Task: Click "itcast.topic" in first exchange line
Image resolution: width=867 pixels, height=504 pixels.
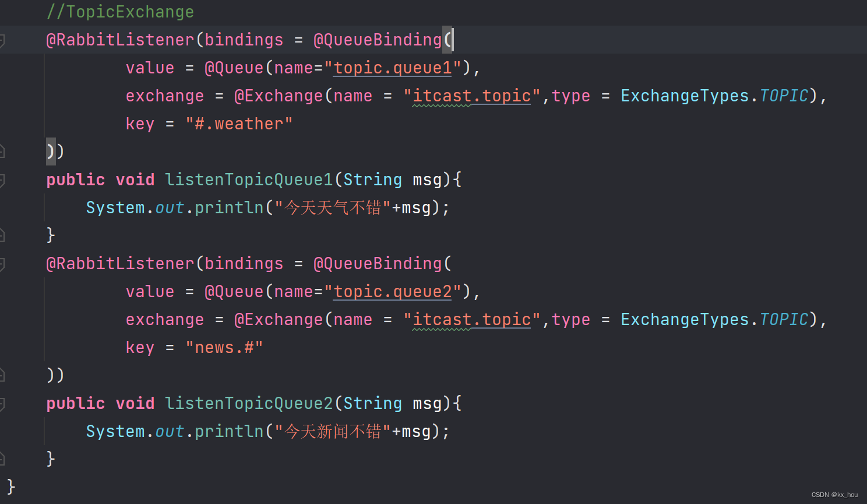Action: 472,96
